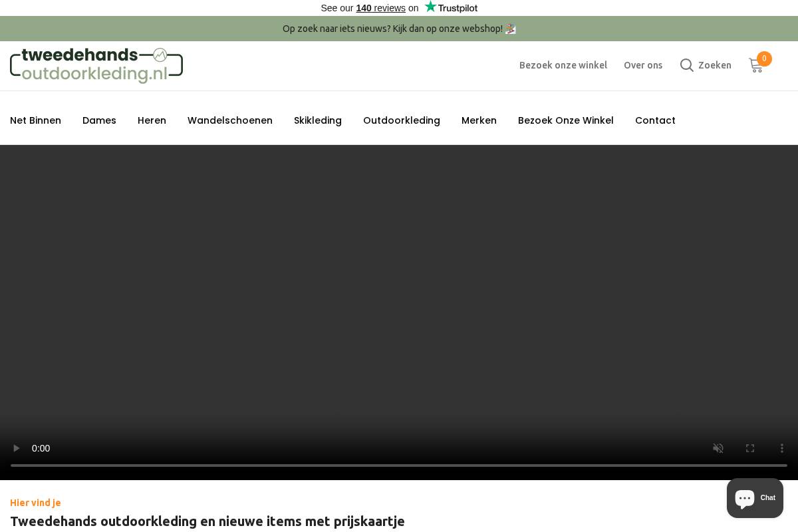Click the video progress bar

click(x=399, y=465)
